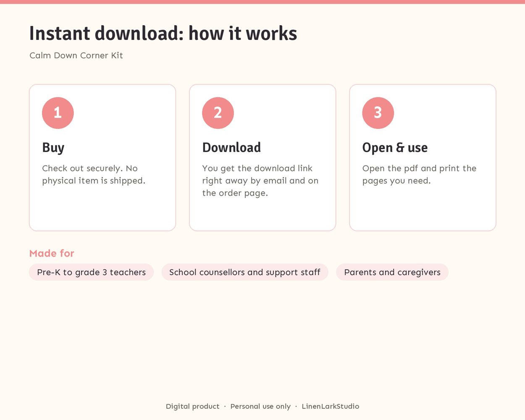Click the Check out securely description
The height and width of the screenshot is (420, 525).
[94, 174]
